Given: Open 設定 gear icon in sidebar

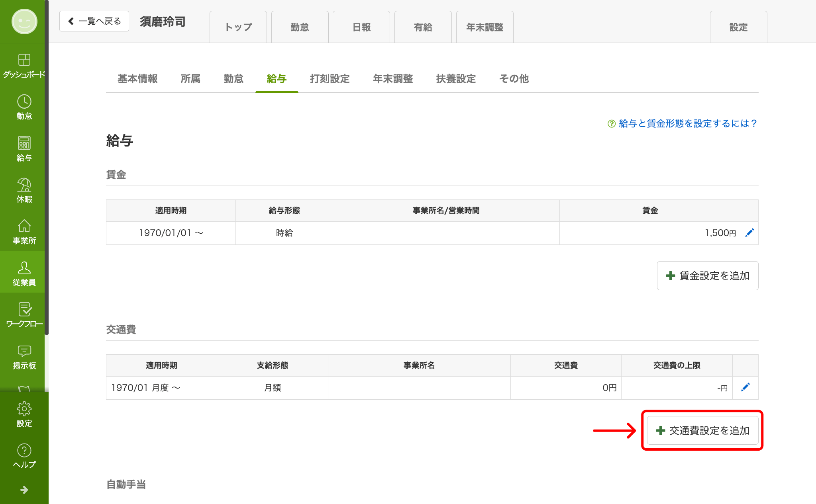Looking at the screenshot, I should point(24,414).
